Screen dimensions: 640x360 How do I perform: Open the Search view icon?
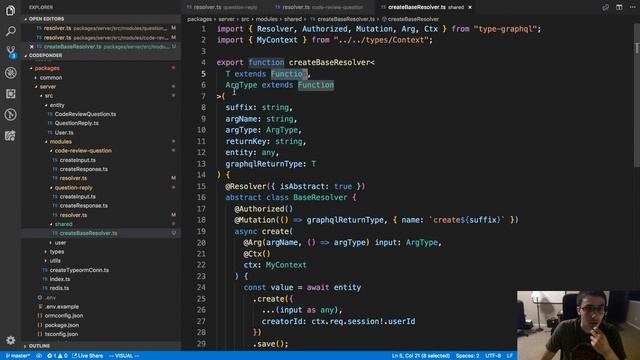click(x=11, y=31)
